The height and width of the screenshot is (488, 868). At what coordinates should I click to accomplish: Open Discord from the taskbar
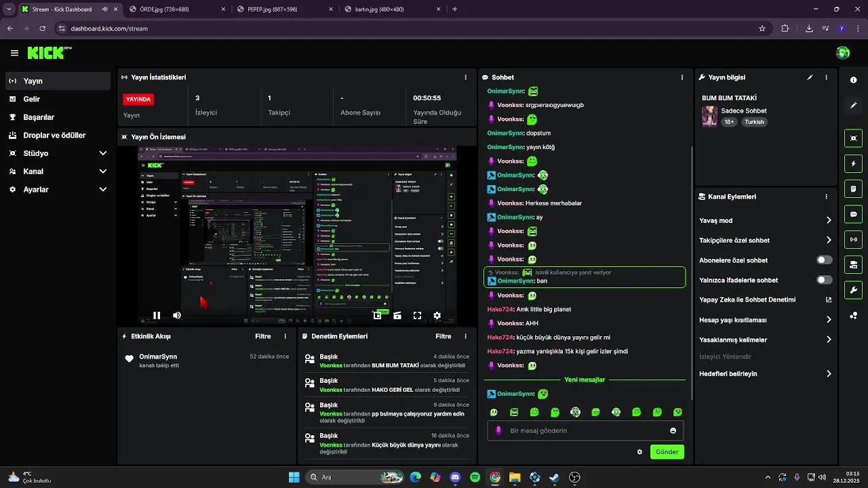pyautogui.click(x=455, y=477)
